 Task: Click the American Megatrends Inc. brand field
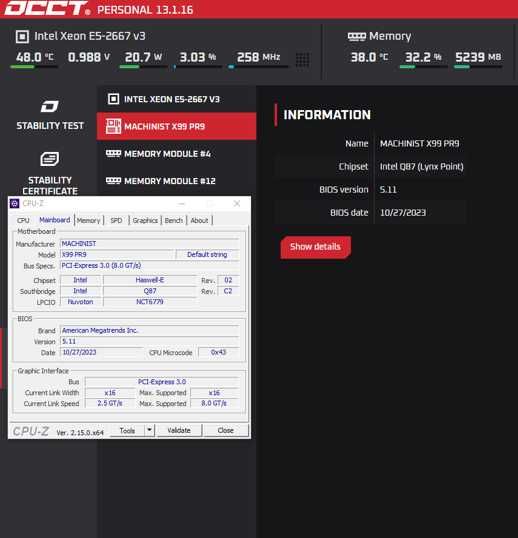(150, 330)
